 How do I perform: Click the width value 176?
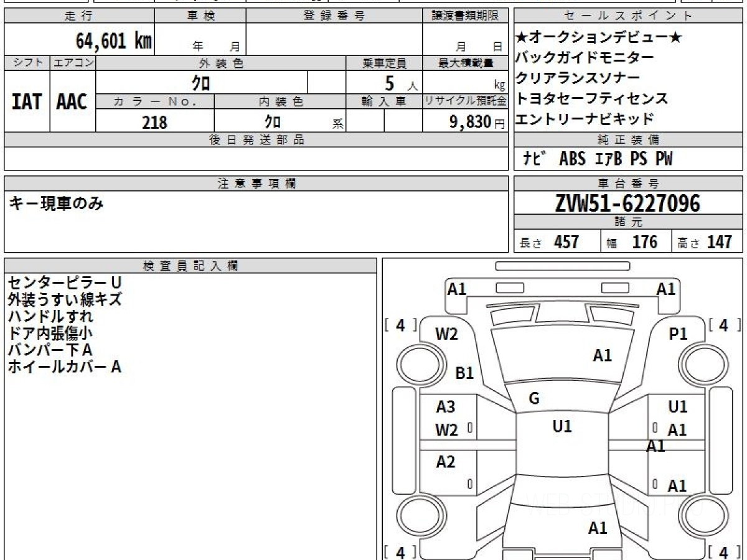point(644,242)
